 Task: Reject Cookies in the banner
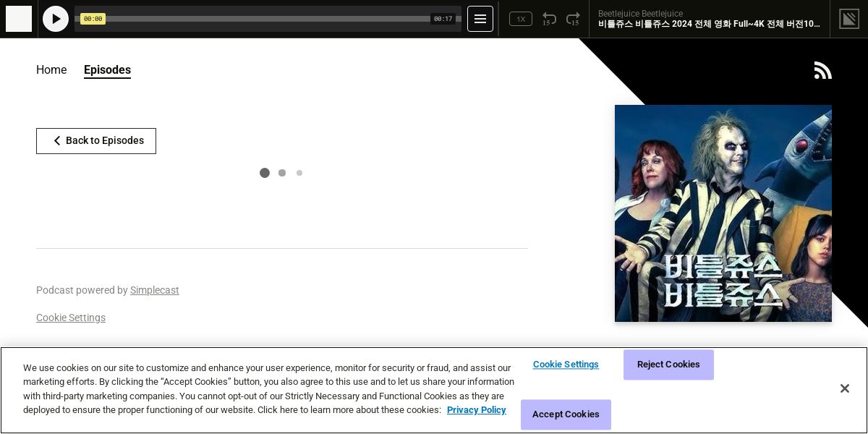[668, 365]
